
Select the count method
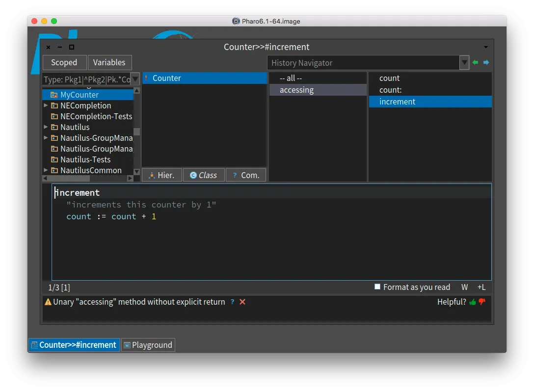coord(430,78)
